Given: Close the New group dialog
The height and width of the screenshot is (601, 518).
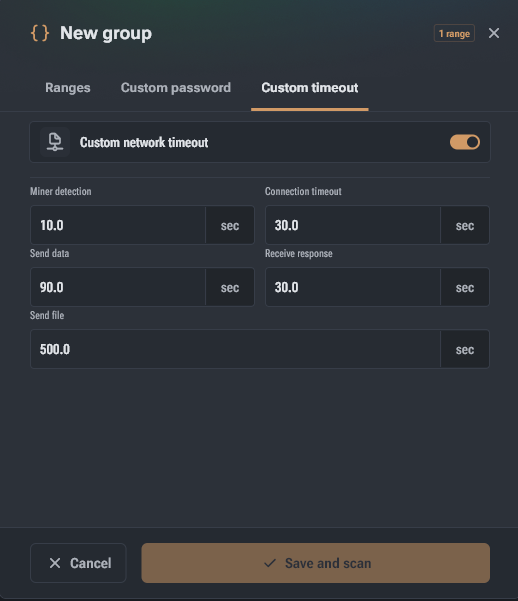Looking at the screenshot, I should [494, 33].
